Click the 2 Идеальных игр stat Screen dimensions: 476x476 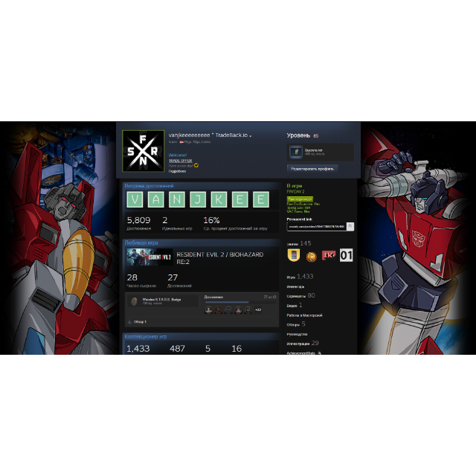[177, 223]
